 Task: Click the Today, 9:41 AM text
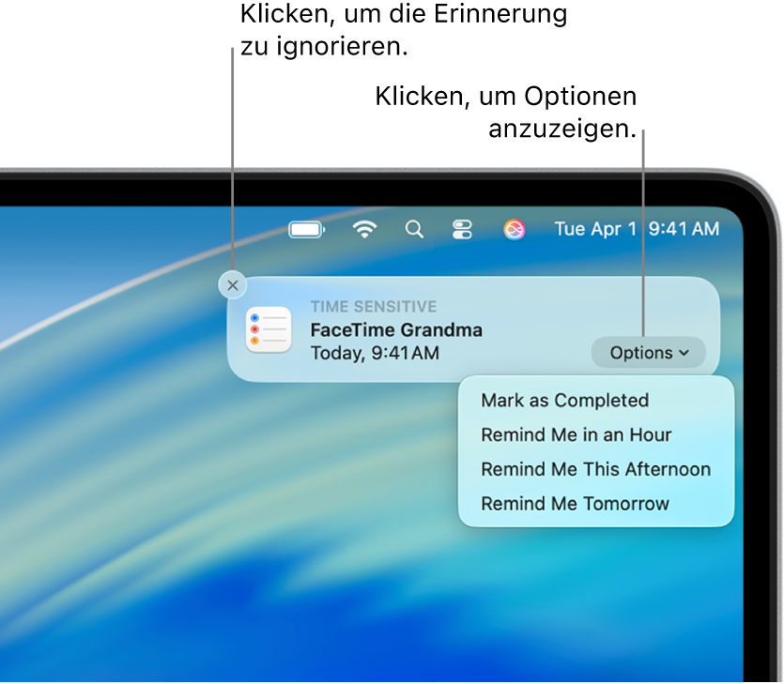click(375, 353)
